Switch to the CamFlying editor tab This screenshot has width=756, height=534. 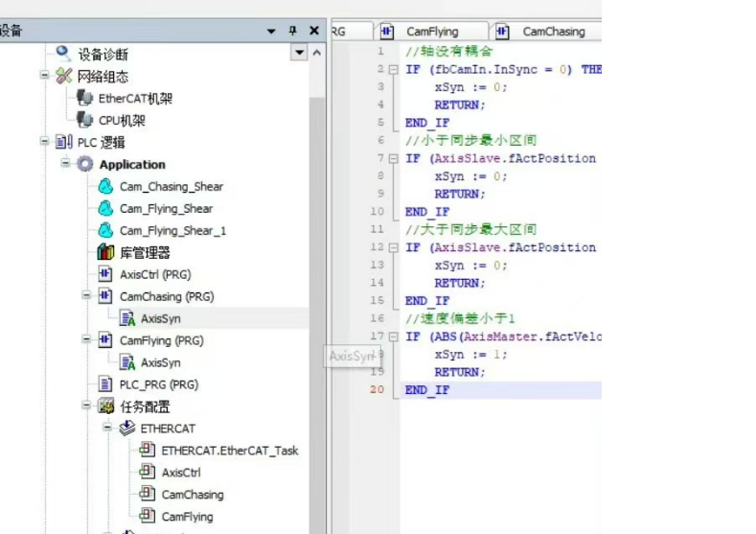pos(431,32)
